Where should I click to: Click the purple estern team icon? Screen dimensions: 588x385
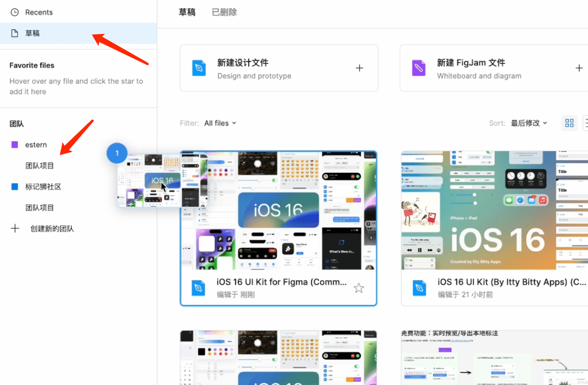click(x=14, y=144)
